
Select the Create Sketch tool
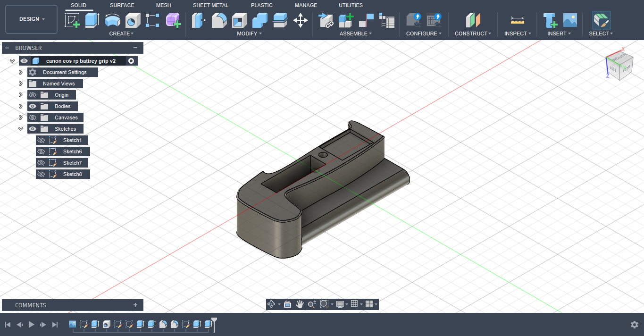tap(72, 20)
